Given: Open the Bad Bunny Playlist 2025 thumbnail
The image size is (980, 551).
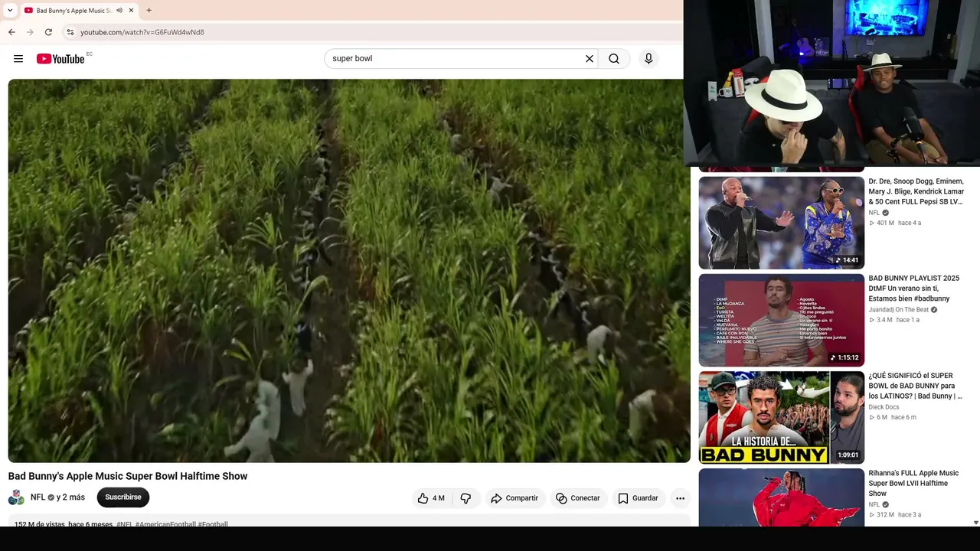Looking at the screenshot, I should coord(782,320).
